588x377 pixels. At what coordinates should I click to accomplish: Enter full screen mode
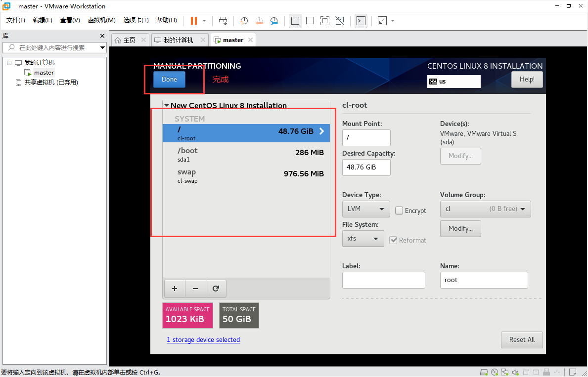click(x=325, y=21)
